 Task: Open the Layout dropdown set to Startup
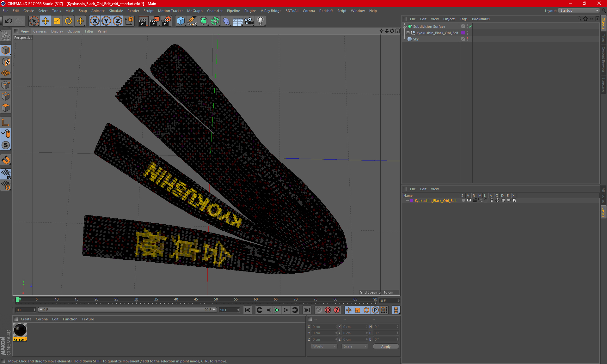pyautogui.click(x=579, y=11)
